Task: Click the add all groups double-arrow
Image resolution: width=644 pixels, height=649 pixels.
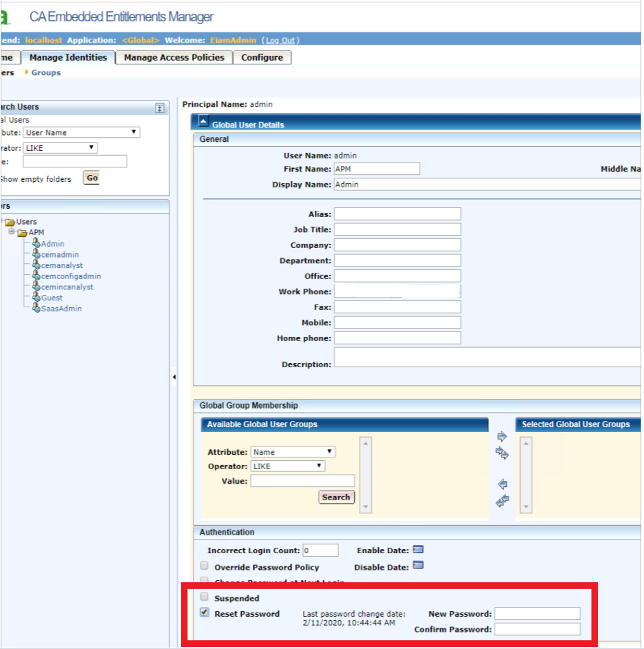Action: [502, 453]
